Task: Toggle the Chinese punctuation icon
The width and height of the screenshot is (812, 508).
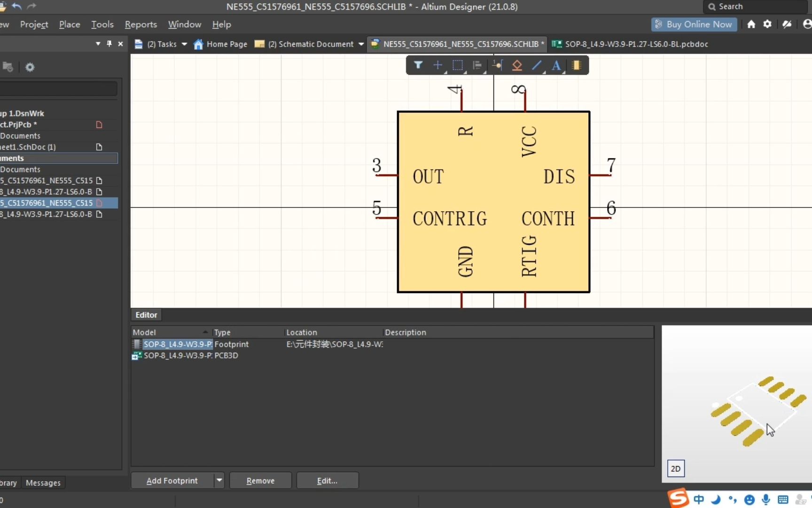Action: click(x=733, y=500)
